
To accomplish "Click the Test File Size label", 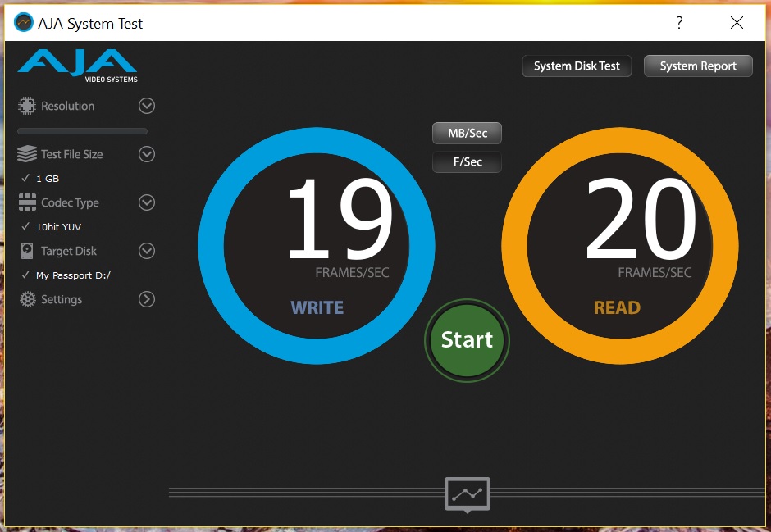I will click(72, 154).
